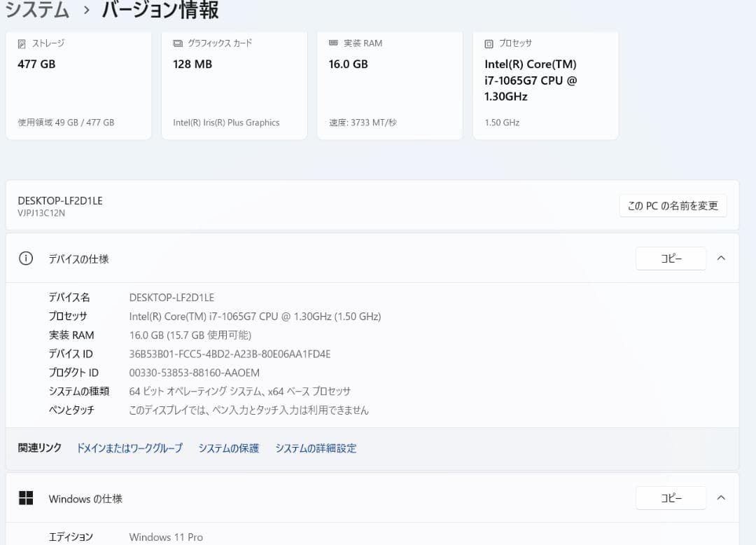Click the processor value in デバイスの仕様 list
The height and width of the screenshot is (545, 756).
[x=255, y=317]
